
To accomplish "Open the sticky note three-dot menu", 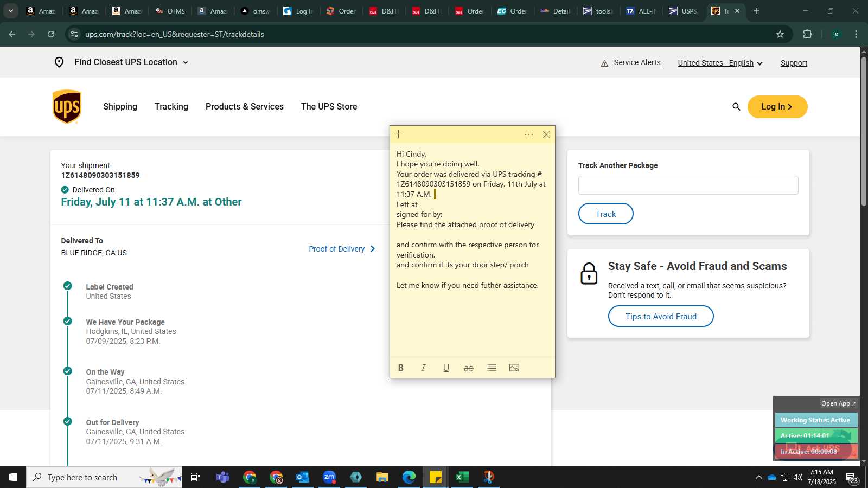I will pos(529,134).
